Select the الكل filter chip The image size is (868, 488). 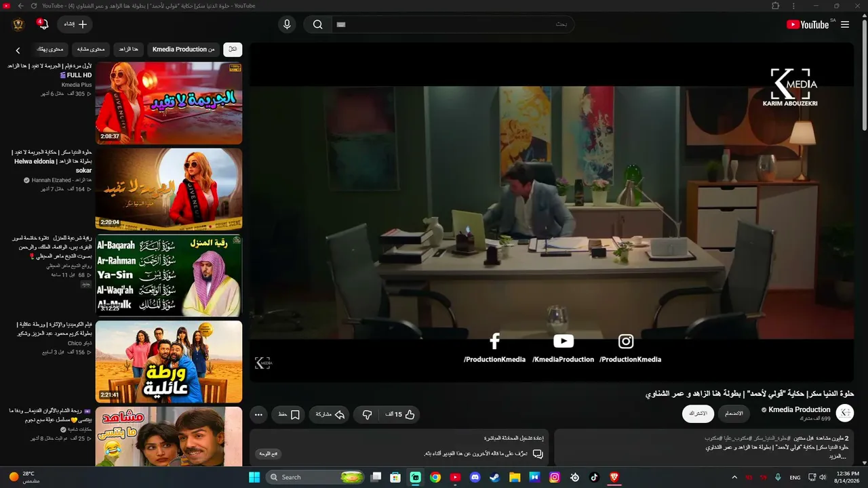233,49
